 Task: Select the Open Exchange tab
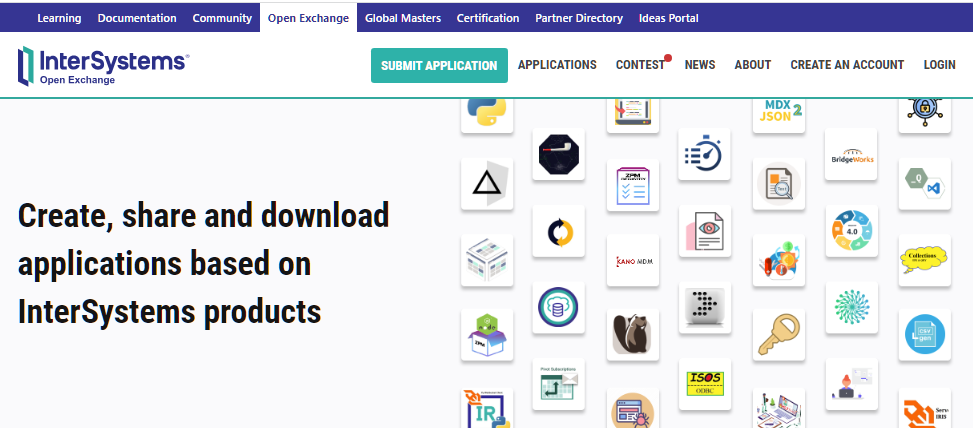(308, 18)
